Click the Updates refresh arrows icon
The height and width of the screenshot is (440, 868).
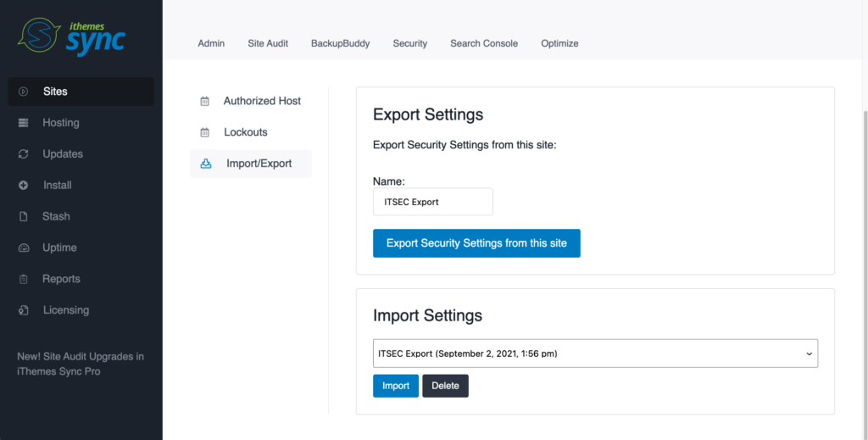pyautogui.click(x=23, y=153)
